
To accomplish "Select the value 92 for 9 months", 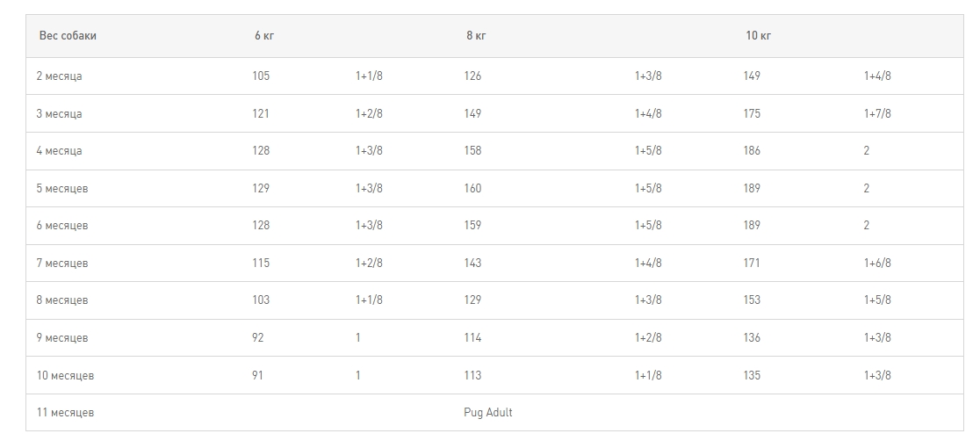I will pyautogui.click(x=257, y=338).
